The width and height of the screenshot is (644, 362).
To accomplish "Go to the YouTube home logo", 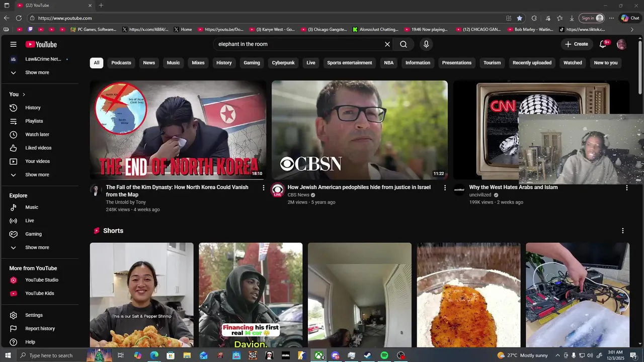I will pos(41,44).
